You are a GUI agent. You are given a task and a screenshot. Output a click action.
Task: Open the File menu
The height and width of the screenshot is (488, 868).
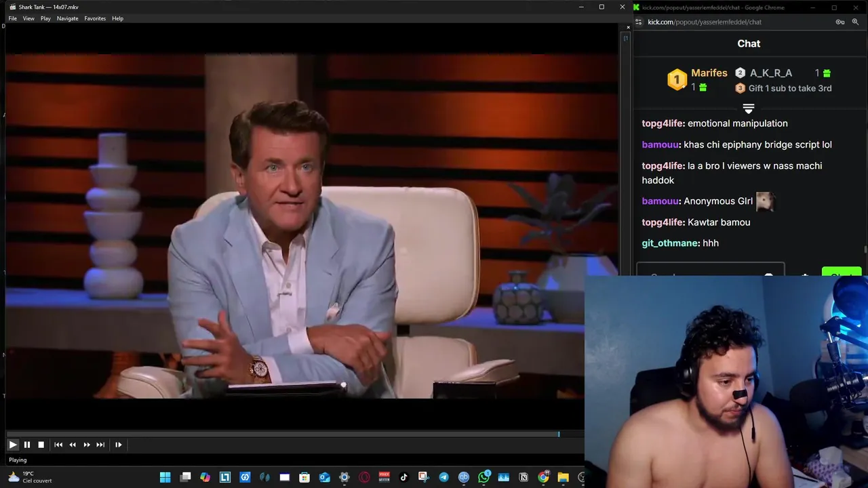tap(12, 18)
